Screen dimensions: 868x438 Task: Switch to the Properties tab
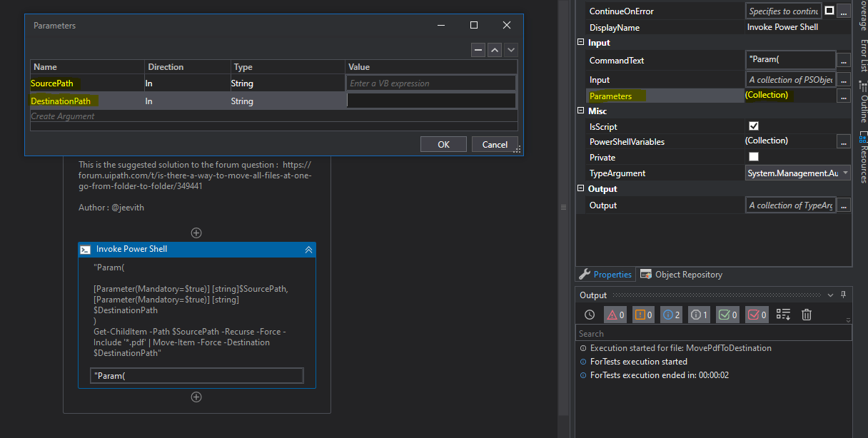click(605, 275)
